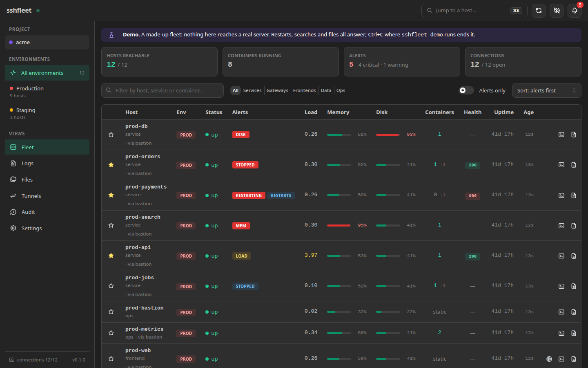The width and height of the screenshot is (588, 368).
Task: Open terminal icon for prod-web
Action: tap(561, 359)
